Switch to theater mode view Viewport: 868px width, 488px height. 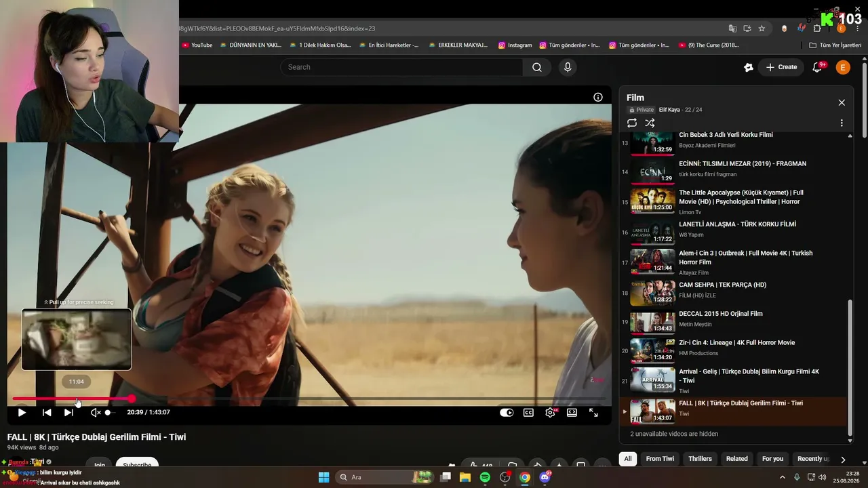point(572,412)
